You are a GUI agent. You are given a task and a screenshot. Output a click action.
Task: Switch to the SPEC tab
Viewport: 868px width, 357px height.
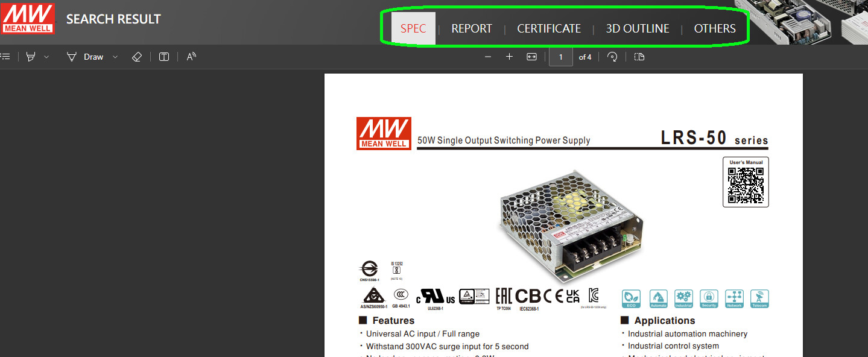[413, 28]
